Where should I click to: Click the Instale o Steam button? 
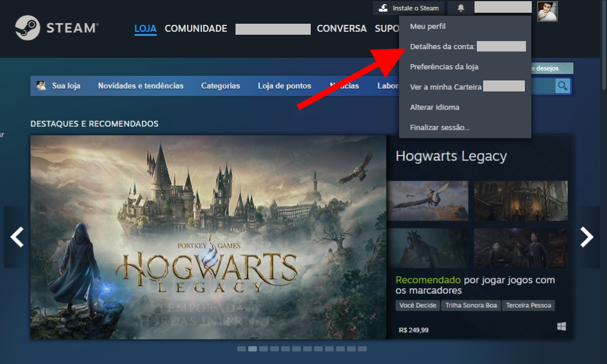tap(409, 8)
